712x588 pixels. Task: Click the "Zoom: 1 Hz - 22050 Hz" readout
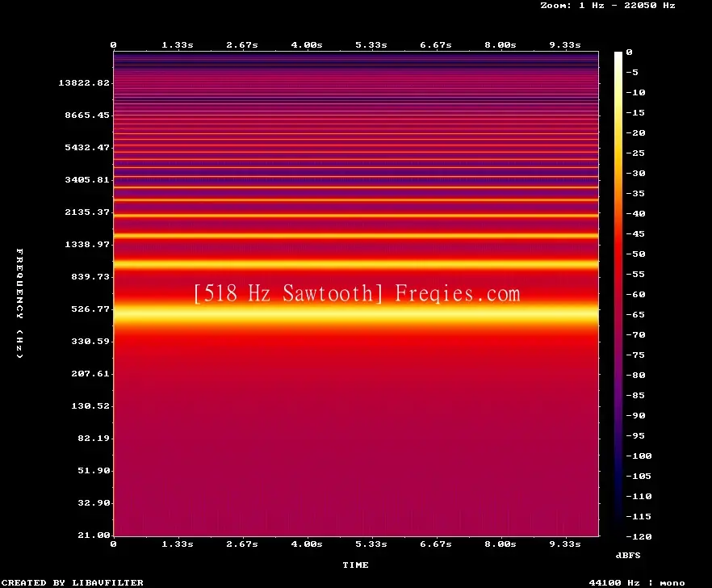(608, 6)
